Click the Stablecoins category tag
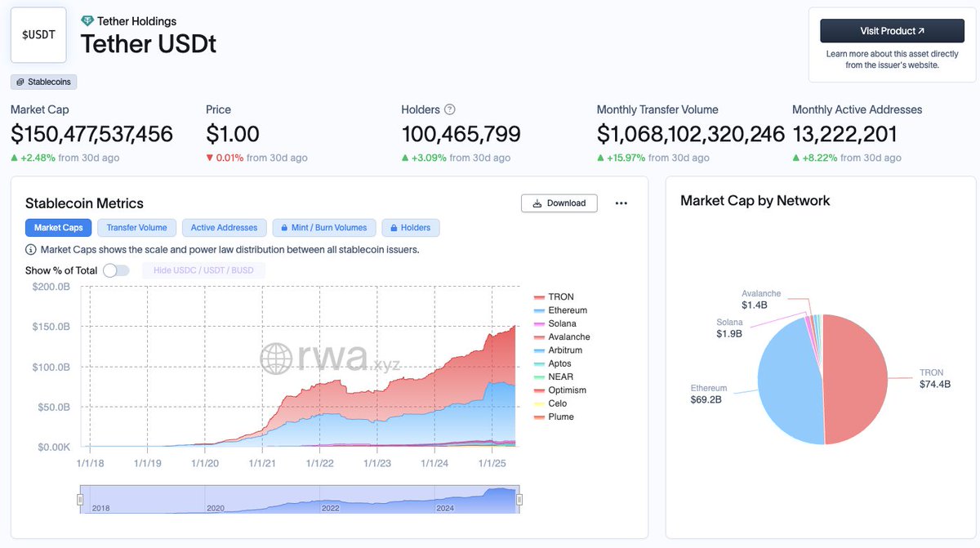Image resolution: width=980 pixels, height=548 pixels. [43, 82]
